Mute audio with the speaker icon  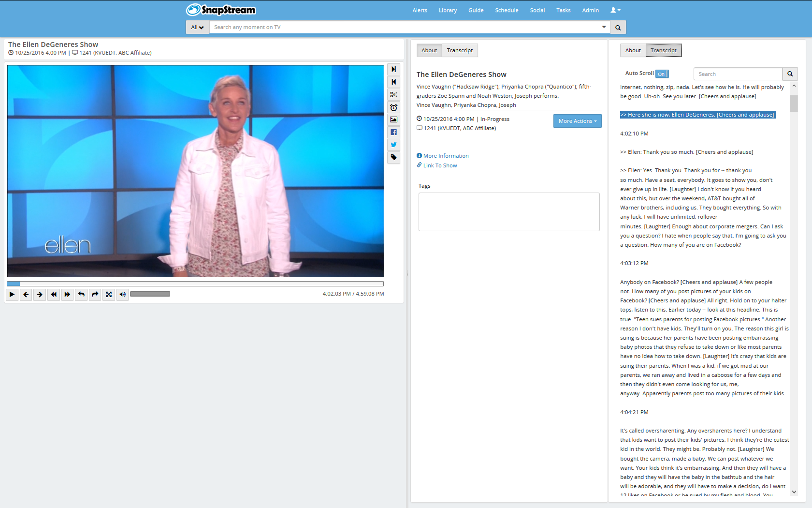[x=123, y=294]
